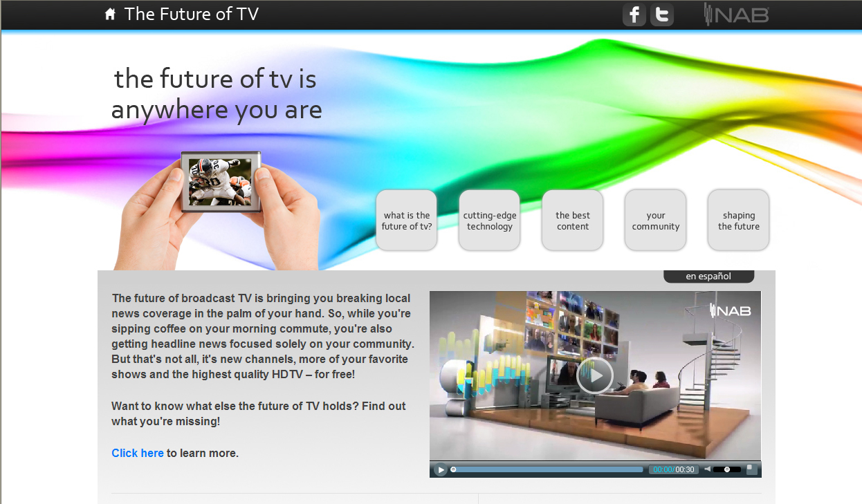Follow the "Click here" link
Viewport: 862px width, 504px height.
138,454
